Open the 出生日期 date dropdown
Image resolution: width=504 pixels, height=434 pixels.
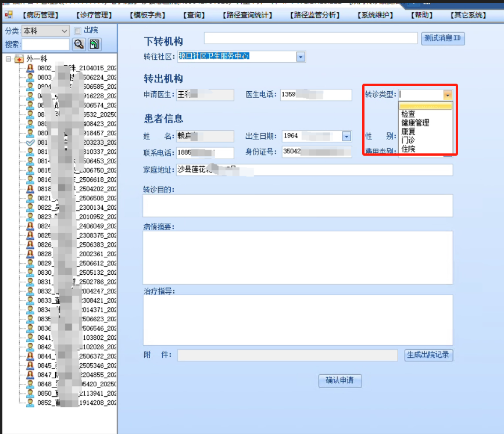[346, 137]
